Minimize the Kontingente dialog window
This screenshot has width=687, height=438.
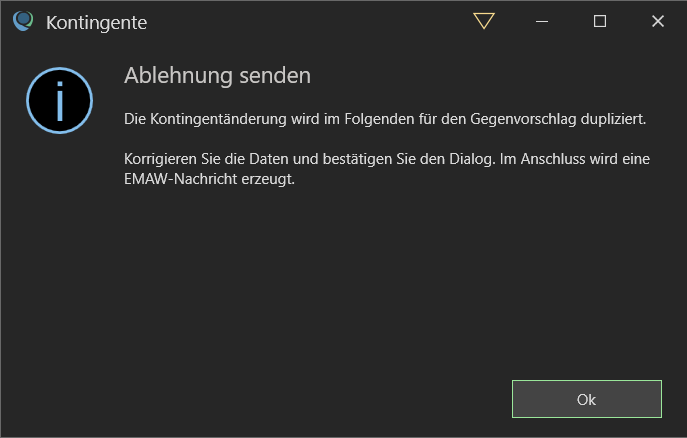tap(542, 21)
